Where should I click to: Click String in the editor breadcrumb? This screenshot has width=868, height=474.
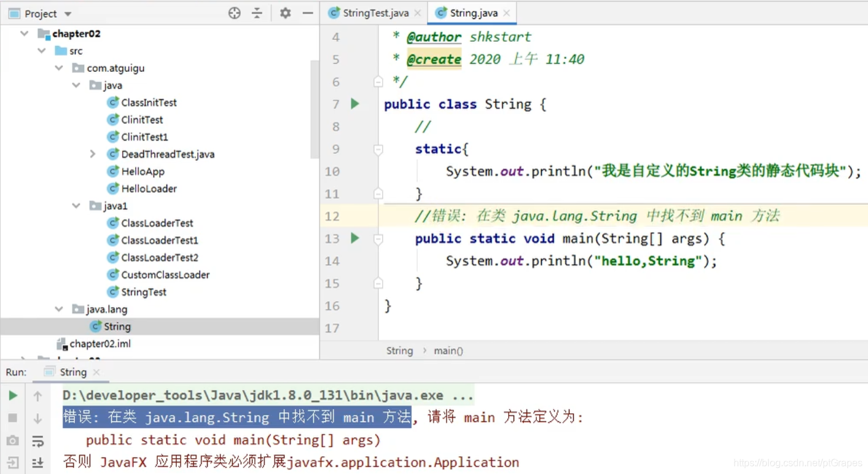point(399,351)
